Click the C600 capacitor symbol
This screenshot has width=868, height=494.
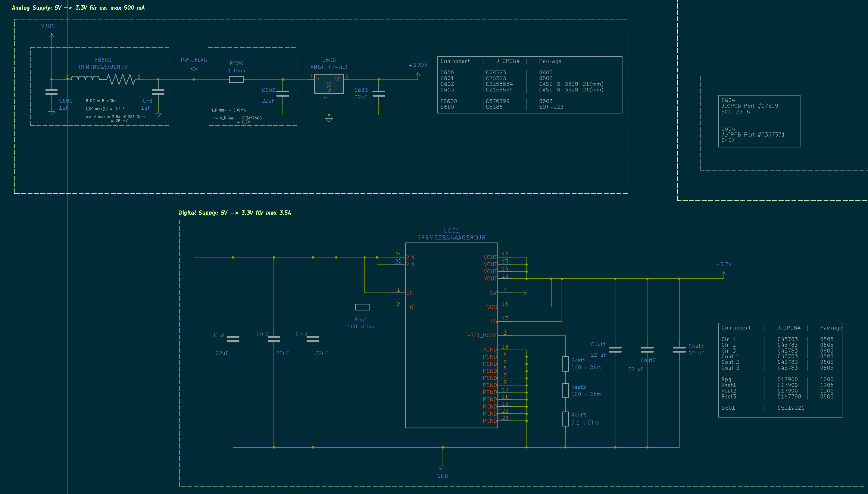pyautogui.click(x=51, y=92)
